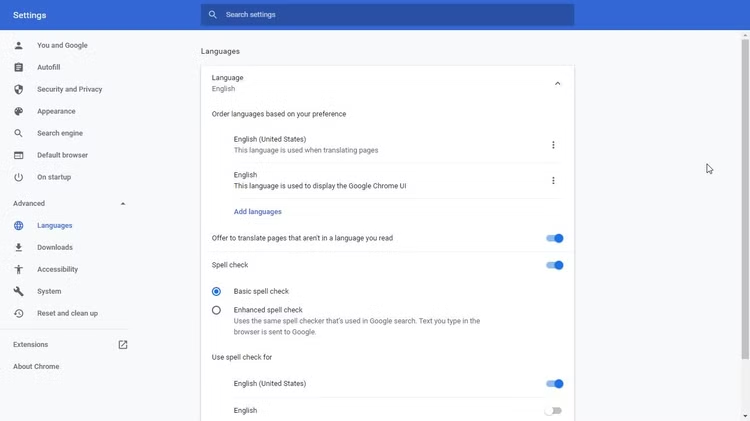Open more options for English (United States)
Viewport: 750px width, 421px height.
click(553, 145)
